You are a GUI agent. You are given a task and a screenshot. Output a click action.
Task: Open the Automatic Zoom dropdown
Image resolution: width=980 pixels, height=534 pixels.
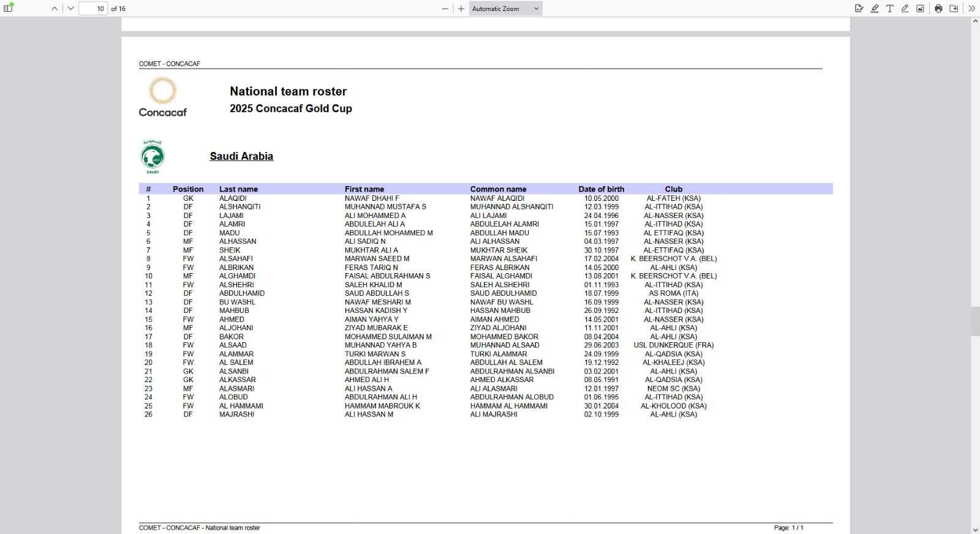click(505, 9)
